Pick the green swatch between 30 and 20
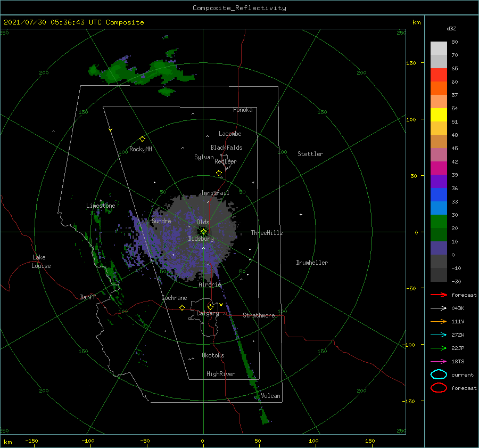Screen dimensions: 479x448 (439, 222)
